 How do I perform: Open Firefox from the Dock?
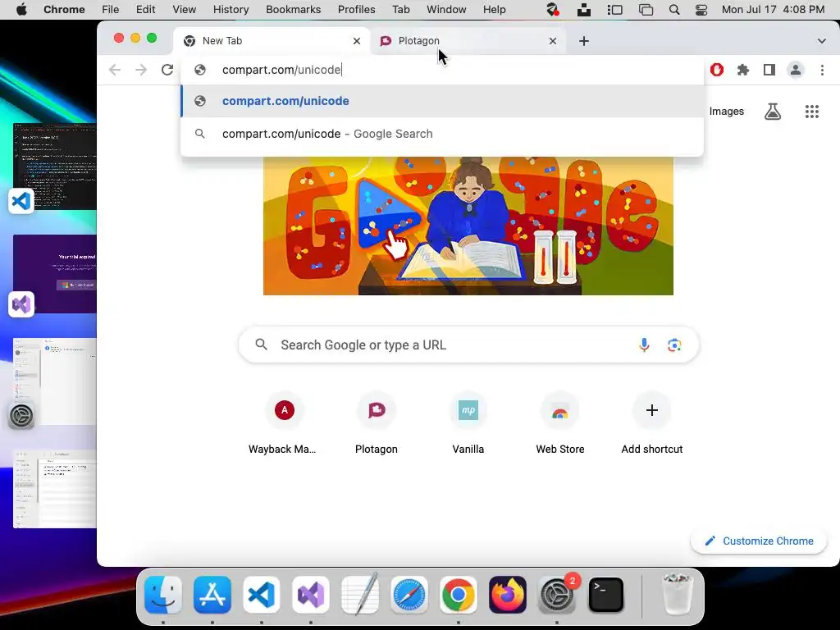pyautogui.click(x=508, y=595)
